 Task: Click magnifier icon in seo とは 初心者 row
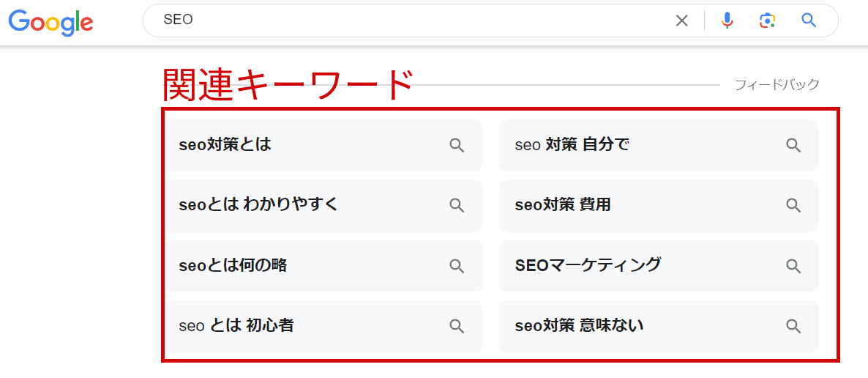tap(457, 327)
